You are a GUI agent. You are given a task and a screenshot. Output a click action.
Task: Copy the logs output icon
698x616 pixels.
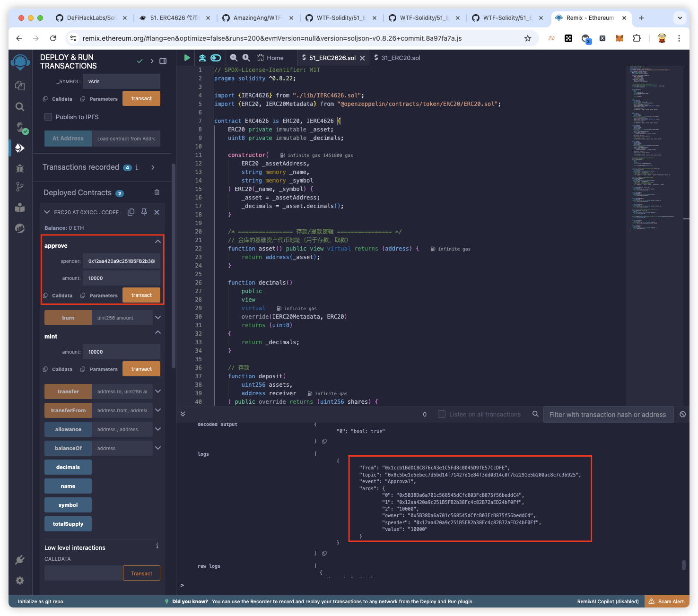[x=324, y=553]
